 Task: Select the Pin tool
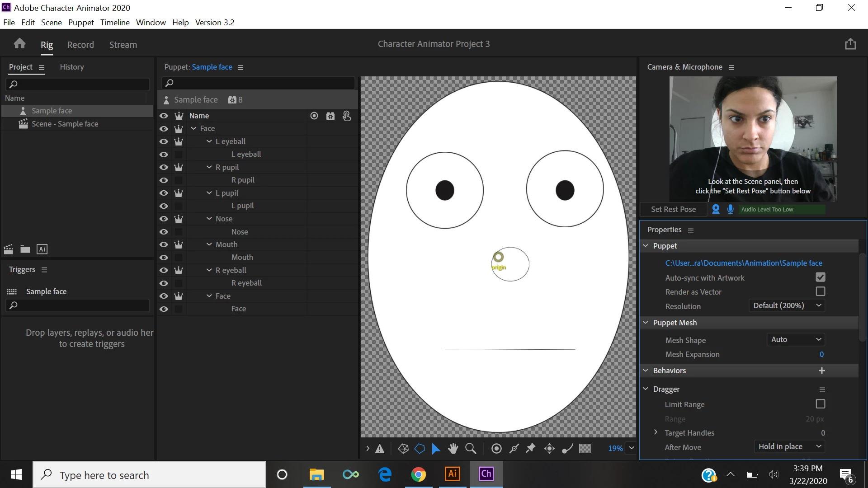[531, 448]
